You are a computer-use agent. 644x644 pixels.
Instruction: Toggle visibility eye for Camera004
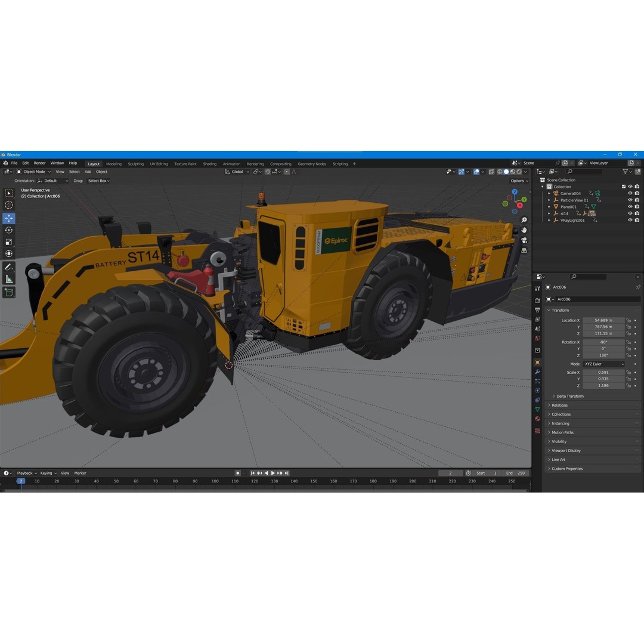point(630,193)
